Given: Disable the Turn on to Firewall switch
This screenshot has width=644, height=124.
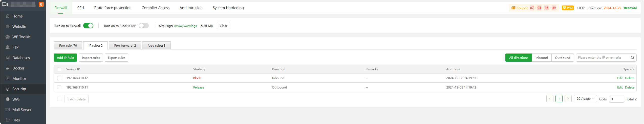Looking at the screenshot, I should (x=88, y=26).
